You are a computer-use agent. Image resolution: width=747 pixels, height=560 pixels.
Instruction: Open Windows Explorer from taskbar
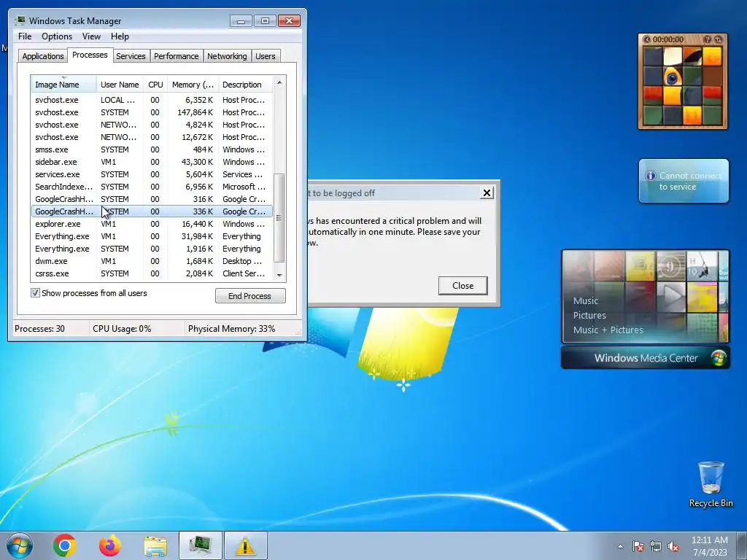click(x=155, y=546)
